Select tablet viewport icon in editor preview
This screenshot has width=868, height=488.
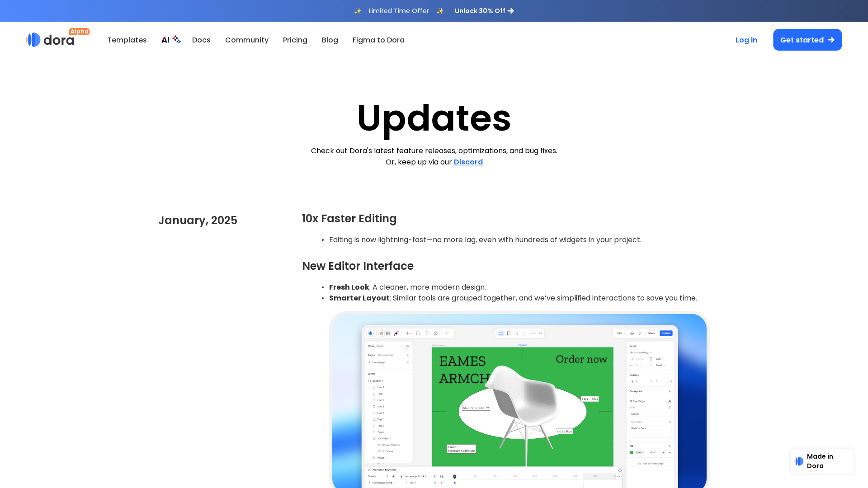pyautogui.click(x=509, y=333)
